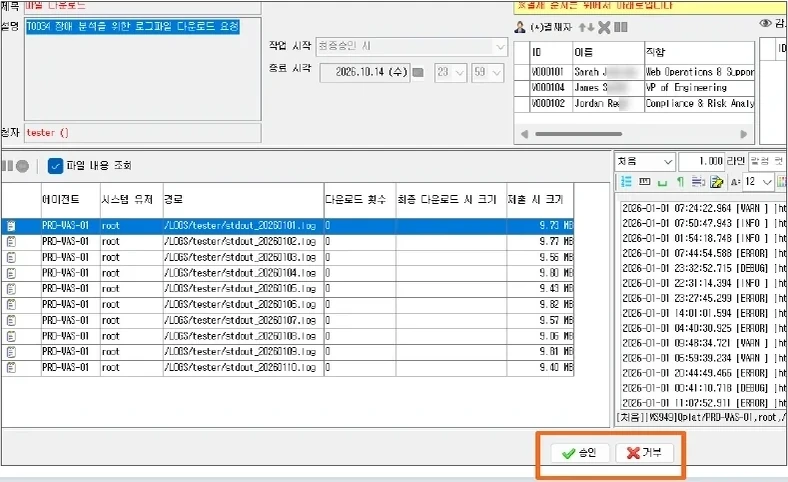This screenshot has height=482, width=788.
Task: Click log line 2026-01-01 14:01:01.594 ERROR
Action: pyautogui.click(x=703, y=313)
